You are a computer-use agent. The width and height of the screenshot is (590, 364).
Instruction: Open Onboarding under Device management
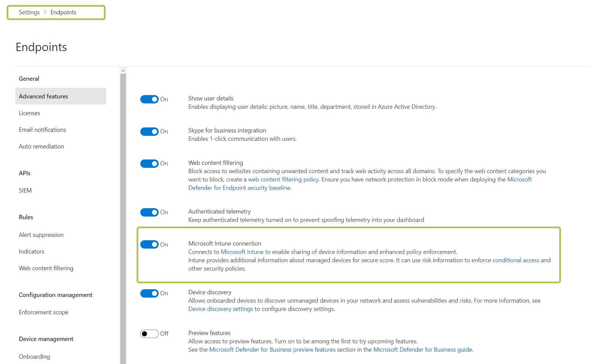click(x=34, y=357)
